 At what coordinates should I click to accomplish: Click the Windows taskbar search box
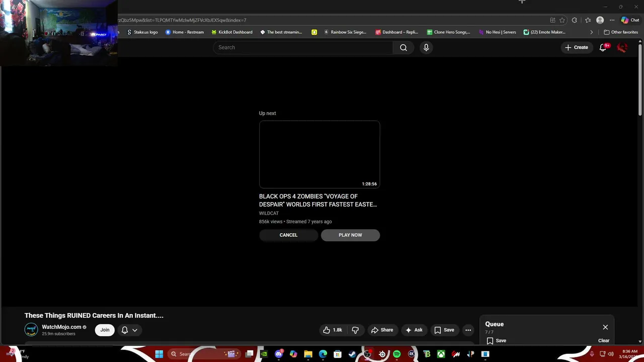coord(204,354)
